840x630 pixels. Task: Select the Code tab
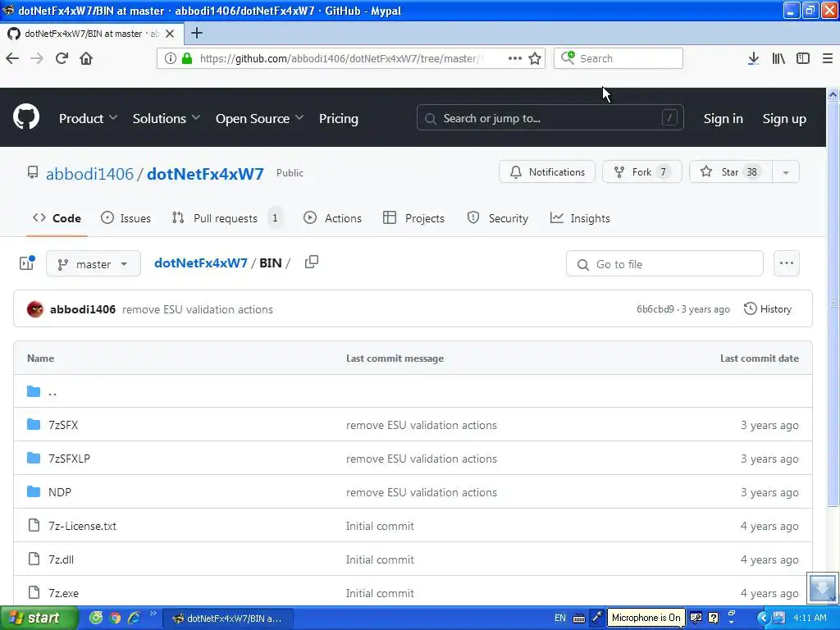coord(57,218)
